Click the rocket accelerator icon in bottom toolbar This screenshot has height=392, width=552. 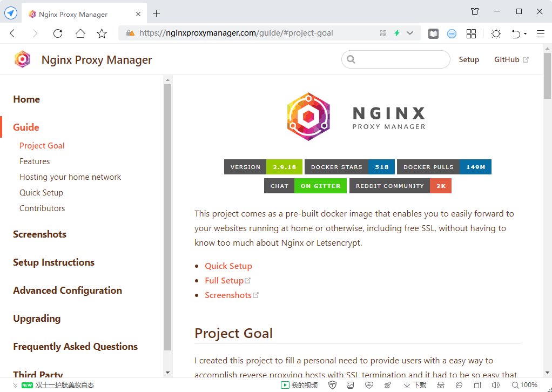[x=387, y=384]
